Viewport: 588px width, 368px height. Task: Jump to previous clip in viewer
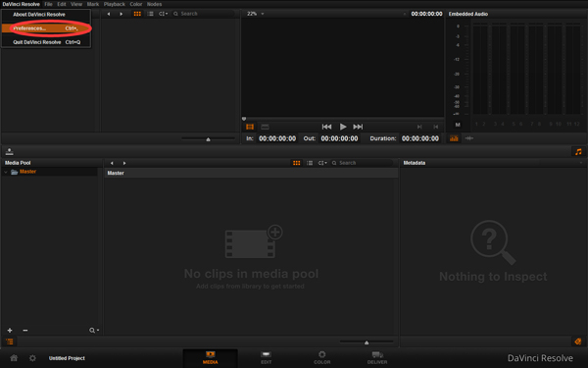(326, 127)
